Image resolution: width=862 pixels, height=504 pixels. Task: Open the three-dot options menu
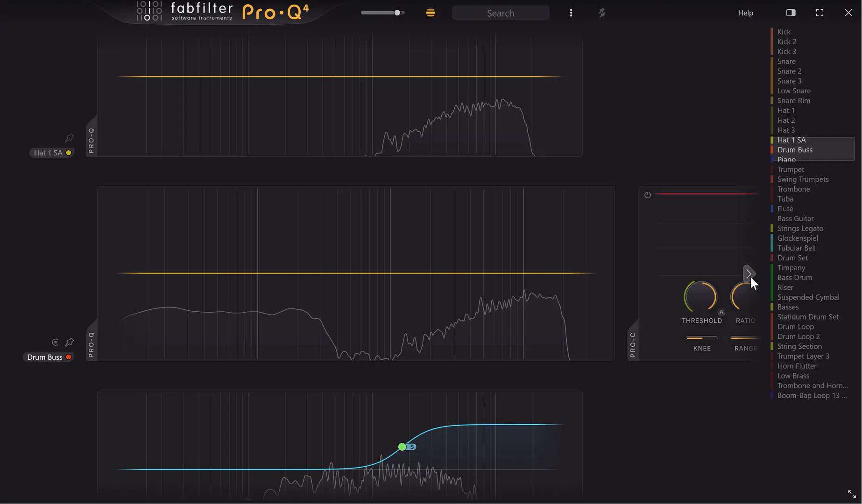pyautogui.click(x=571, y=13)
